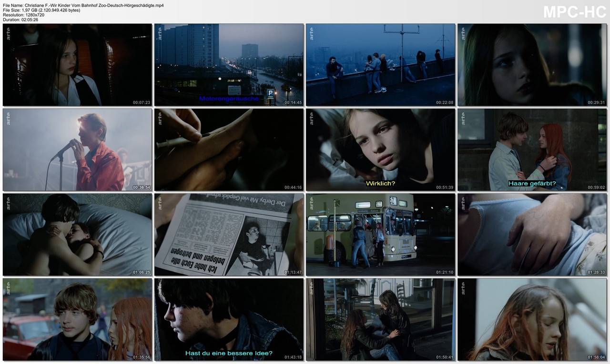
Task: Click the Resolution value '1280x720'
Action: point(34,15)
